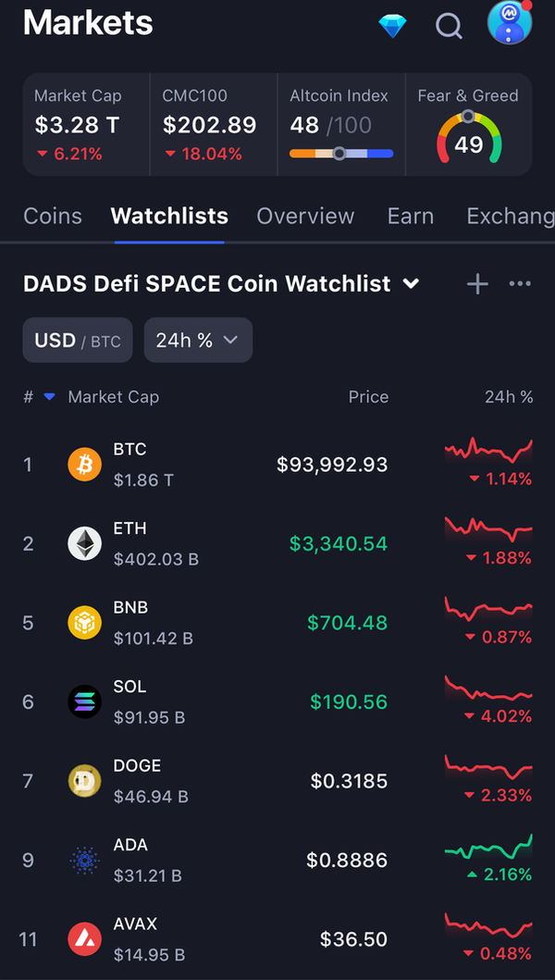Sort by Price column header

368,397
